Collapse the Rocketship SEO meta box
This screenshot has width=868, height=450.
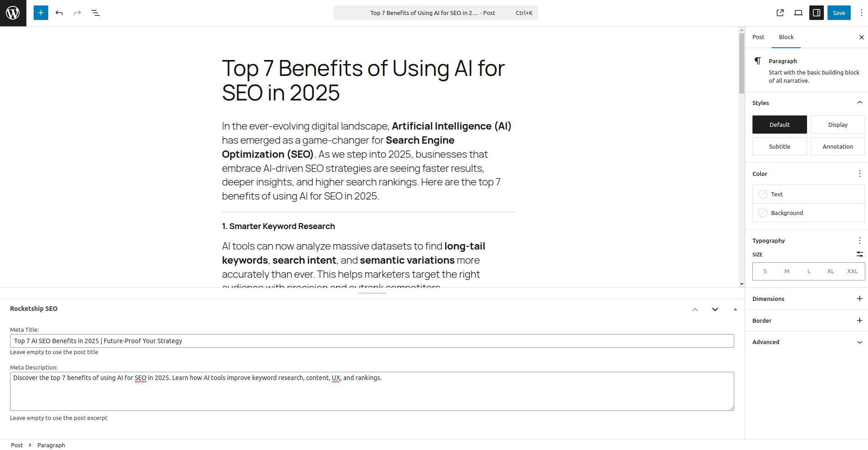735,309
